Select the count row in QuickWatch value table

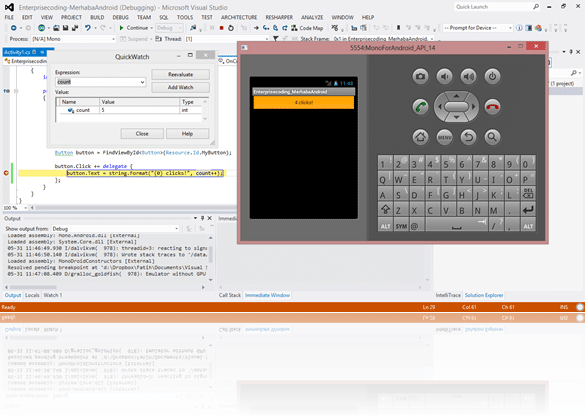point(129,110)
